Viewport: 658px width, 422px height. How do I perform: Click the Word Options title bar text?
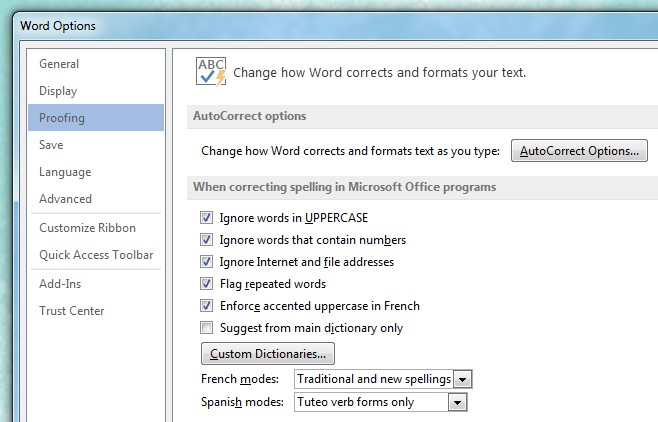coord(58,26)
